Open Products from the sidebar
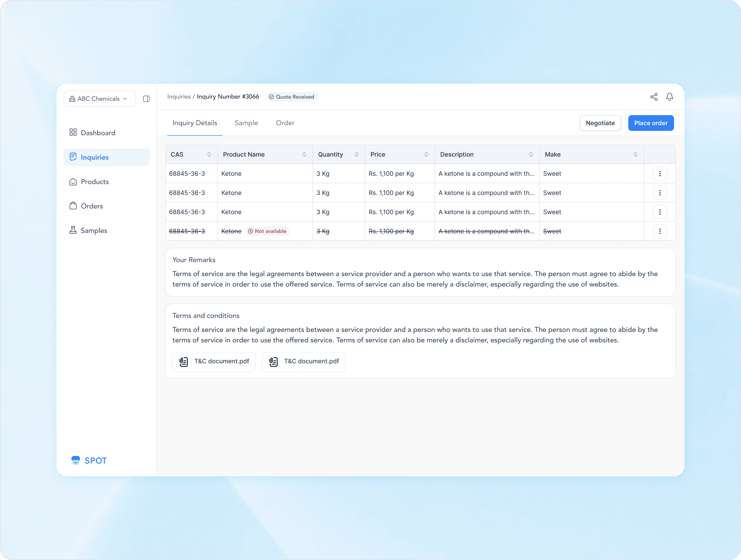The width and height of the screenshot is (741, 560). 95,182
